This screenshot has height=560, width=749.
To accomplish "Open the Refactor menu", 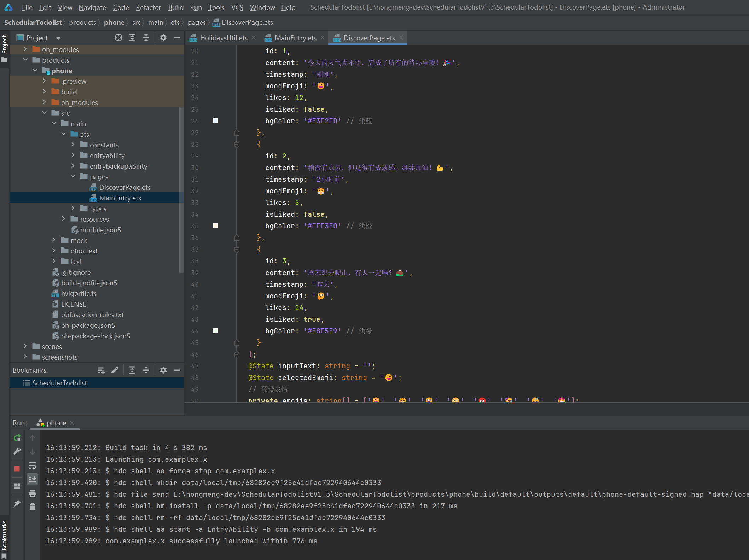I will pos(148,7).
